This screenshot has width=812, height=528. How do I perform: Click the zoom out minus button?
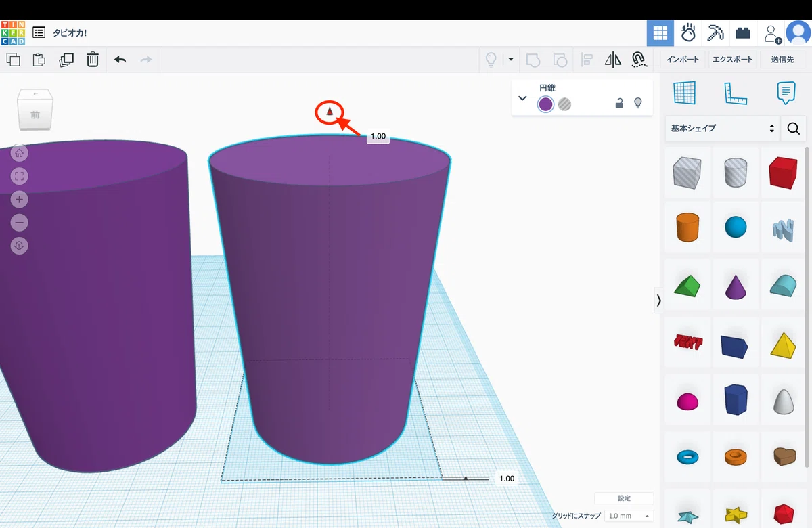(20, 222)
